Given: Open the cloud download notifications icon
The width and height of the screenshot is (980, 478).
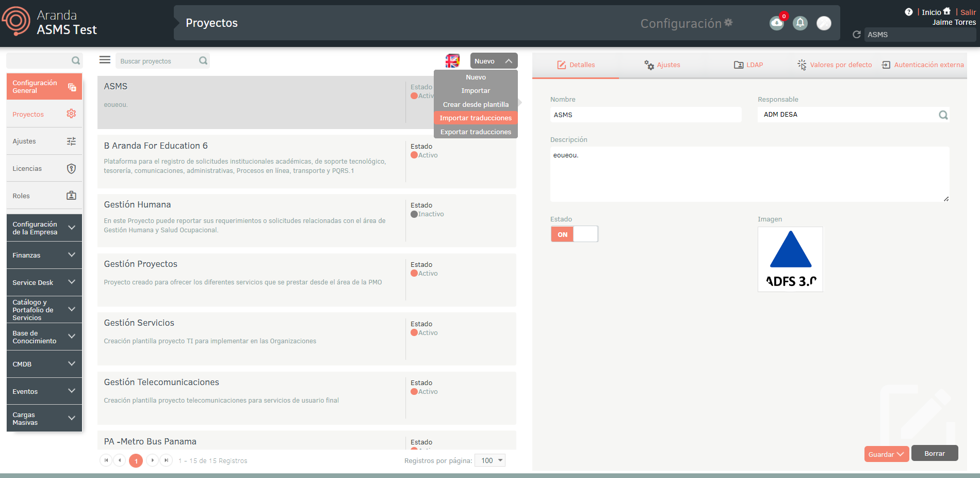Looking at the screenshot, I should (x=776, y=23).
